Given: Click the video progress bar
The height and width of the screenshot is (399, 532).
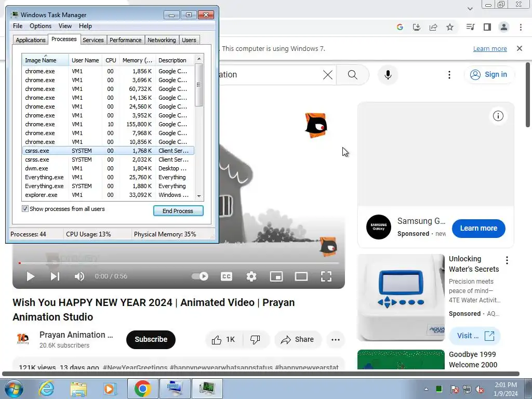Looking at the screenshot, I should point(179,263).
